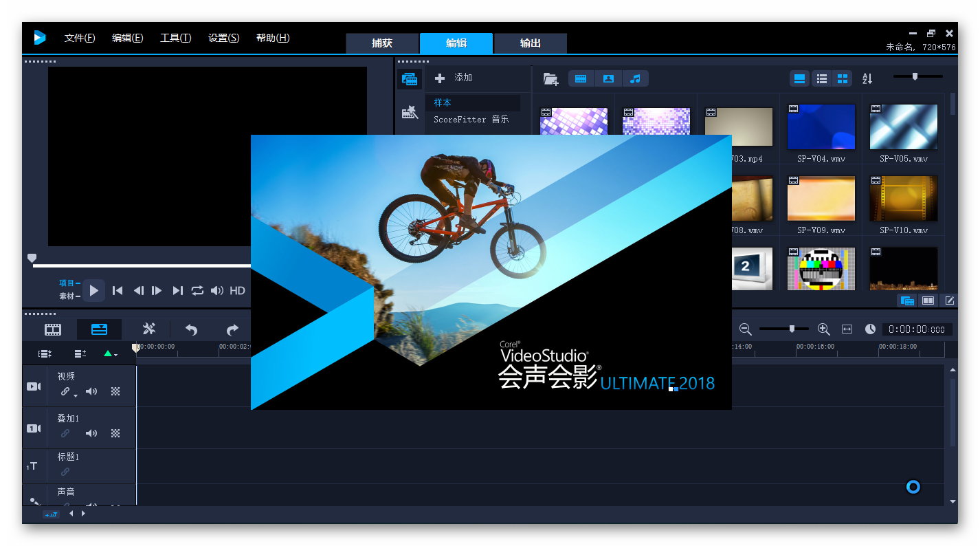
Task: Open the 捕获 tab
Action: [x=381, y=43]
